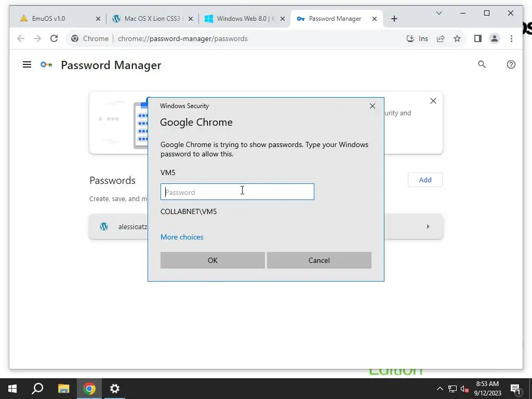Open the tab search dropdown chevron
The image size is (532, 399).
(438, 13)
